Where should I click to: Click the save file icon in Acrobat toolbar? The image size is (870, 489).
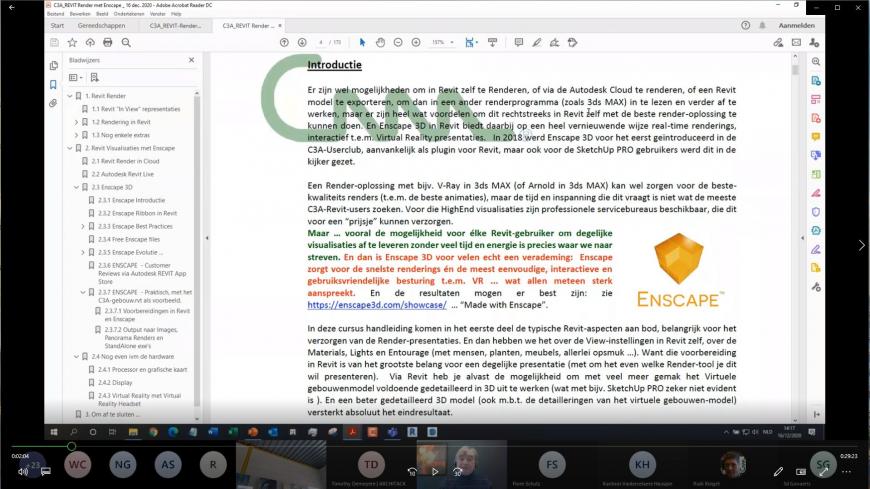pos(54,43)
